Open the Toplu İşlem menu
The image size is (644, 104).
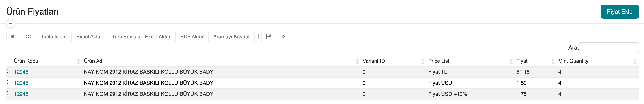tap(54, 37)
